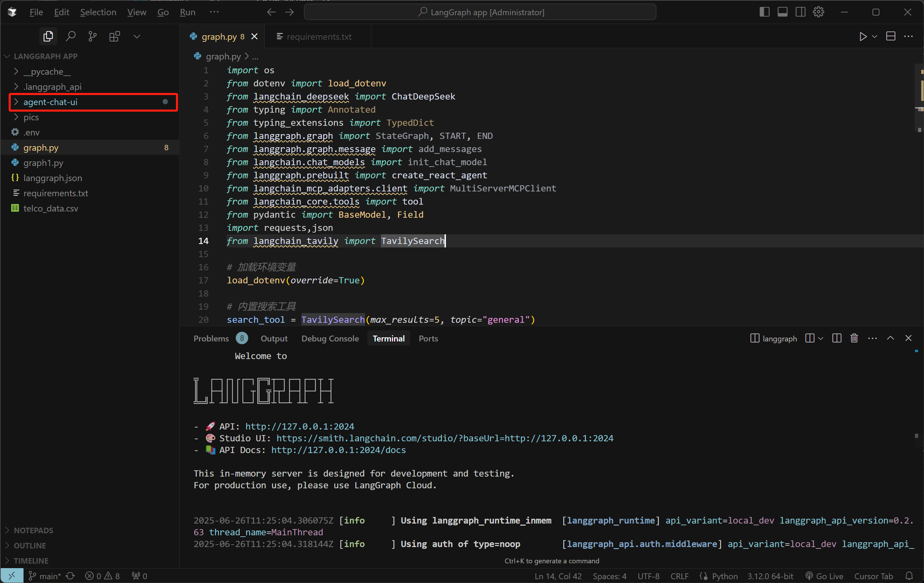Open the Go menu
Image resolution: width=924 pixels, height=583 pixels.
(163, 12)
